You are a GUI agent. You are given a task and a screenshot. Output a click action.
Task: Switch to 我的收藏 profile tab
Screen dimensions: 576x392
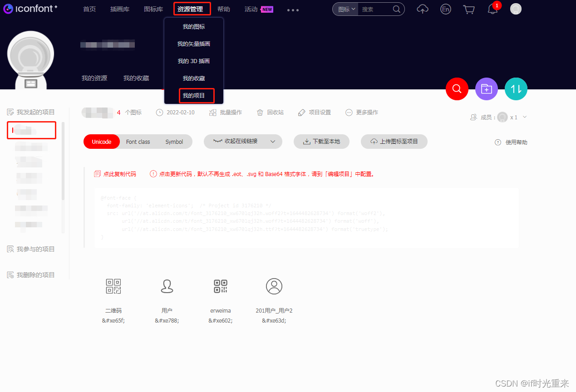pos(136,78)
